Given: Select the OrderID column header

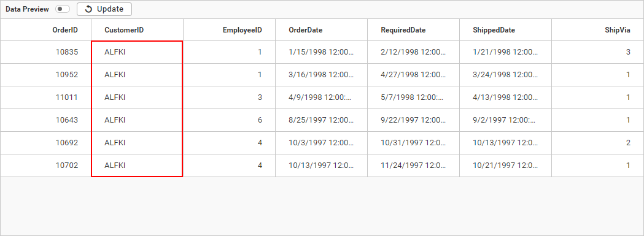Looking at the screenshot, I should click(x=45, y=30).
